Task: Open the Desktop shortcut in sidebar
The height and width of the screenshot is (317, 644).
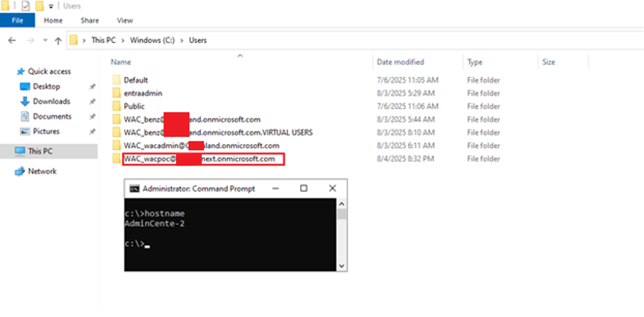Action: point(46,86)
